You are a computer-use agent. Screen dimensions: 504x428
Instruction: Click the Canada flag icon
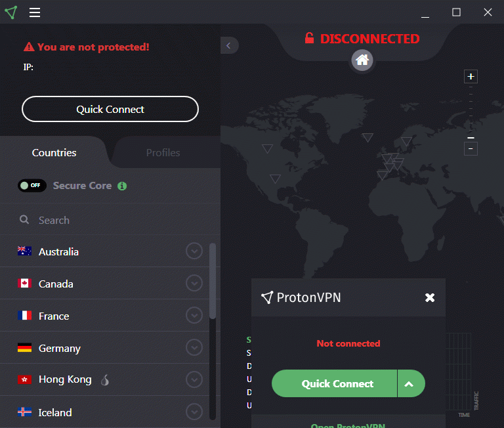coord(24,283)
